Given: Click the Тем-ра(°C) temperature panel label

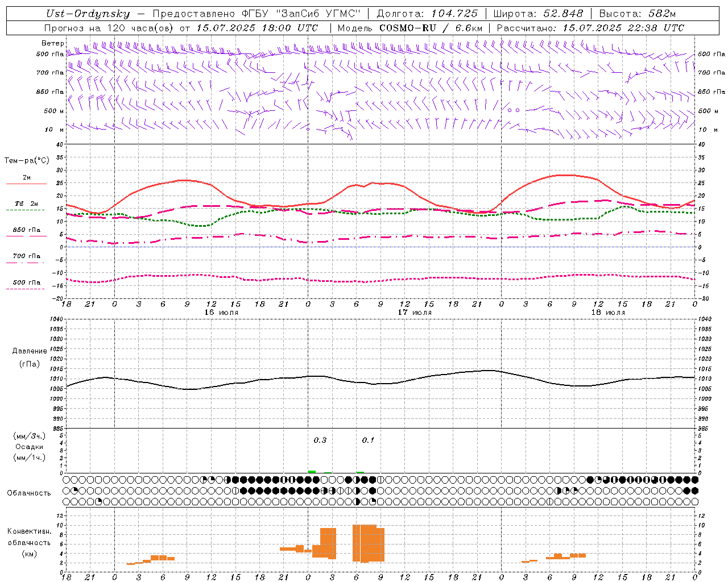Looking at the screenshot, I should point(27,161).
